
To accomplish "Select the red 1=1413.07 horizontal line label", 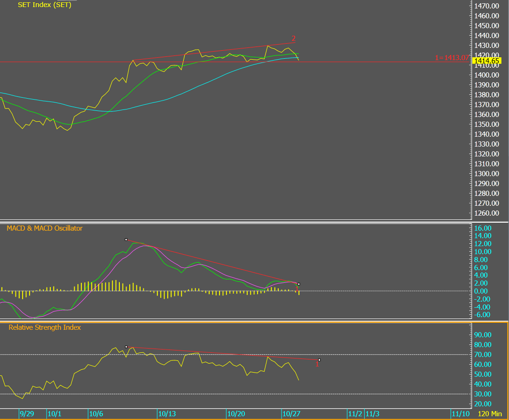I will [452, 58].
